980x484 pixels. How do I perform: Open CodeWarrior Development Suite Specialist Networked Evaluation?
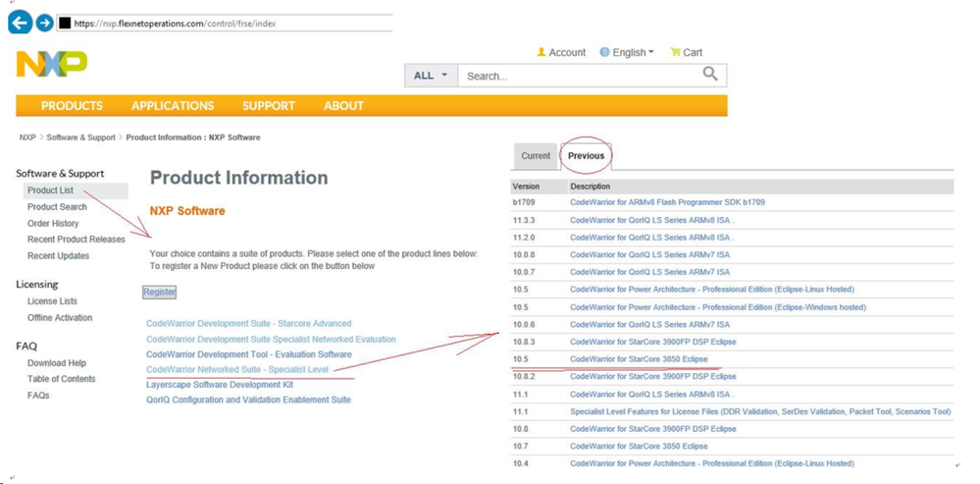click(272, 339)
